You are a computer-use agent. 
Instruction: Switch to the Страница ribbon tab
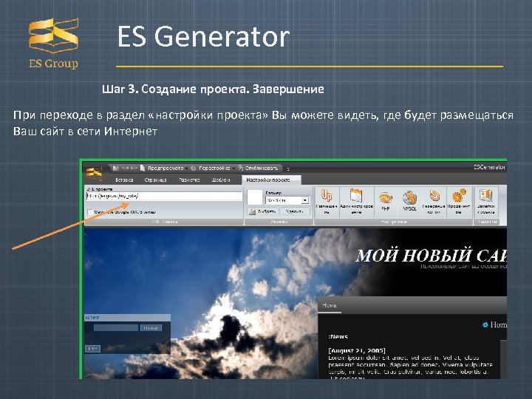coord(155,180)
